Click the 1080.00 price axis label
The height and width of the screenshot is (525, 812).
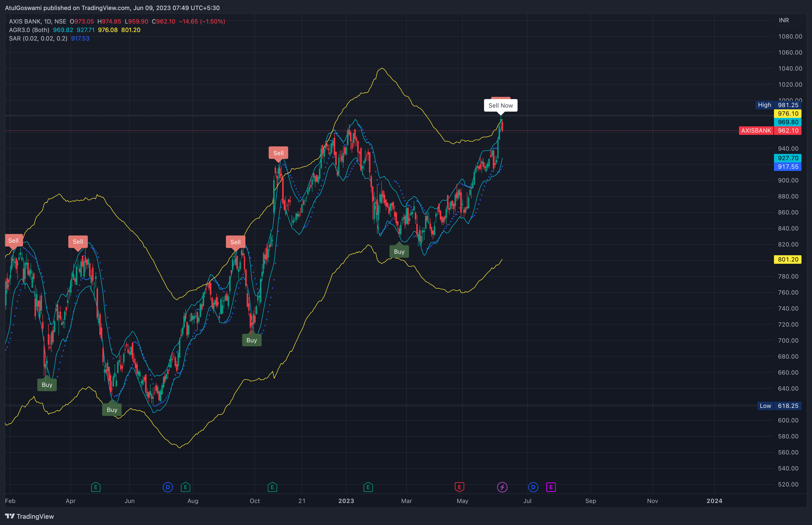(x=790, y=37)
